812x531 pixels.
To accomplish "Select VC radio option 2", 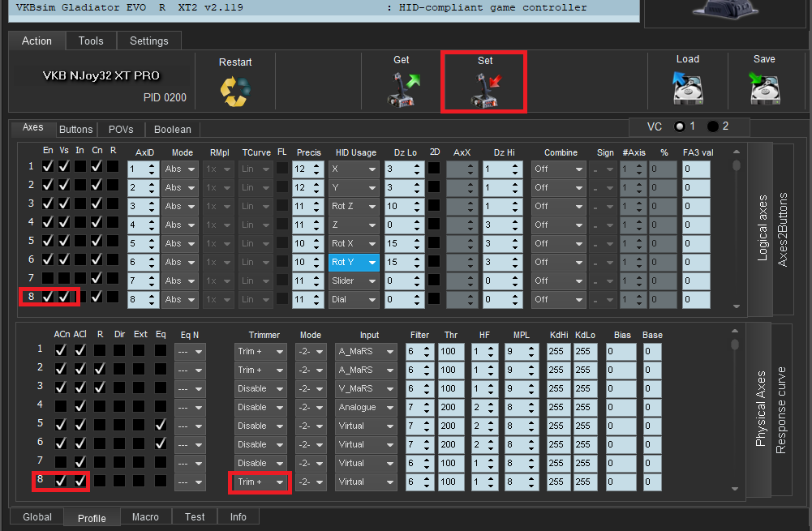I will click(714, 126).
